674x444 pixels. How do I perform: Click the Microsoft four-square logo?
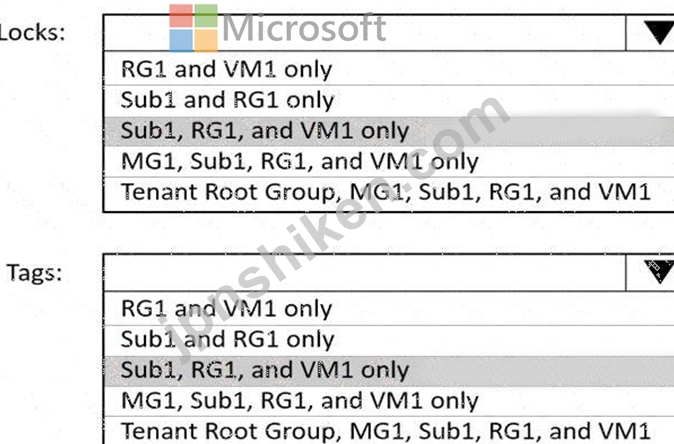pyautogui.click(x=193, y=28)
